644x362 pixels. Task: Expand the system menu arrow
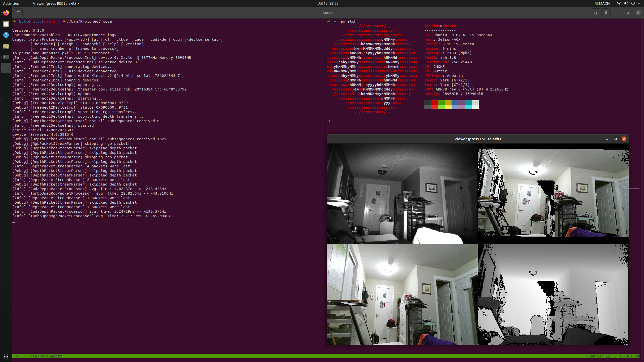coord(639,3)
